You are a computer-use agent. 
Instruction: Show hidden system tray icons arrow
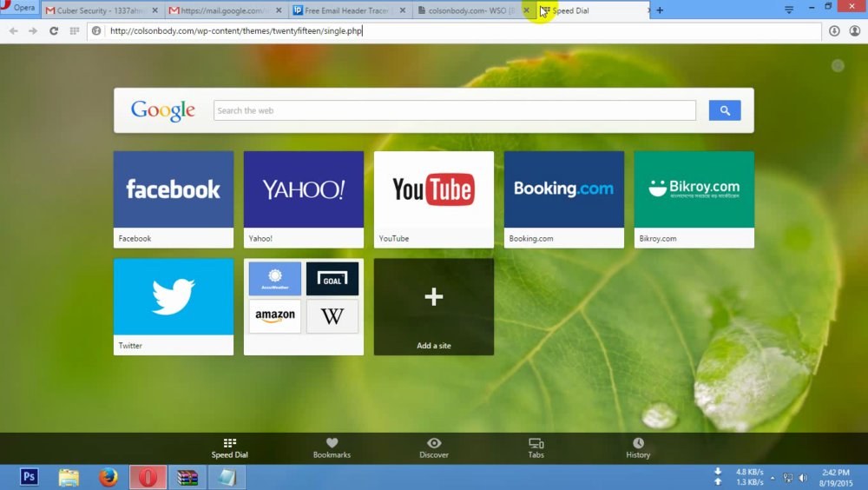click(x=773, y=478)
